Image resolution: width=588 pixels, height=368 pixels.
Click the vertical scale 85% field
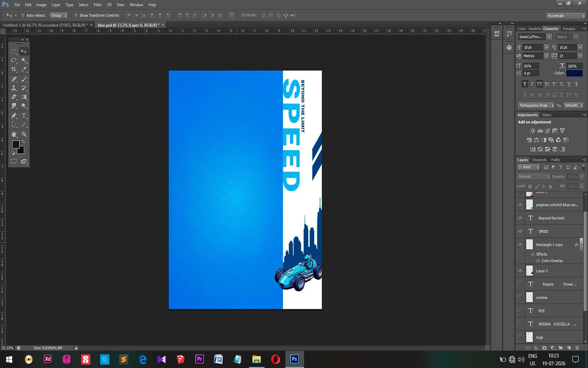point(531,66)
